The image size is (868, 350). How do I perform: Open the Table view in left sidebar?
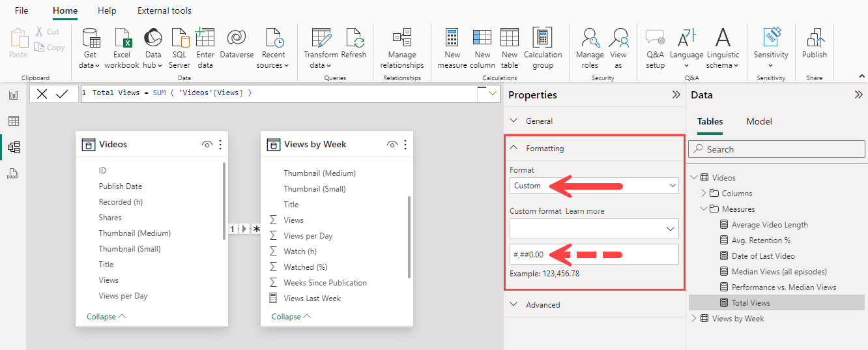coord(13,121)
